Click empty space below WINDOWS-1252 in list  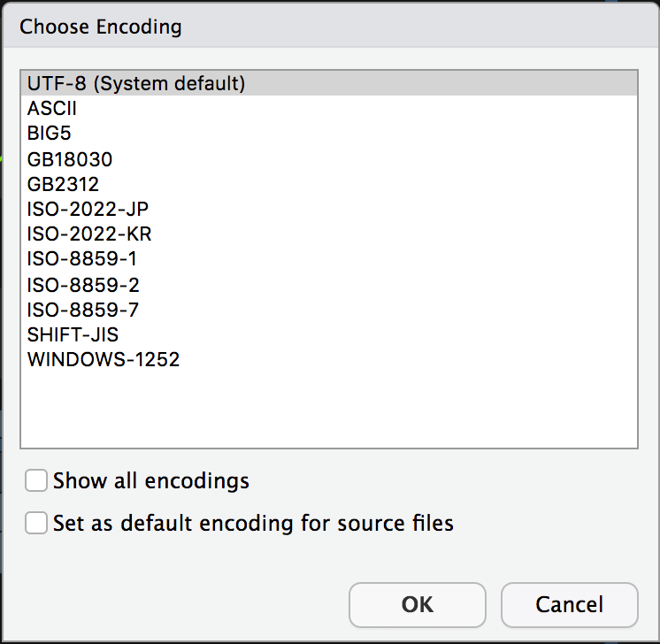(x=328, y=409)
